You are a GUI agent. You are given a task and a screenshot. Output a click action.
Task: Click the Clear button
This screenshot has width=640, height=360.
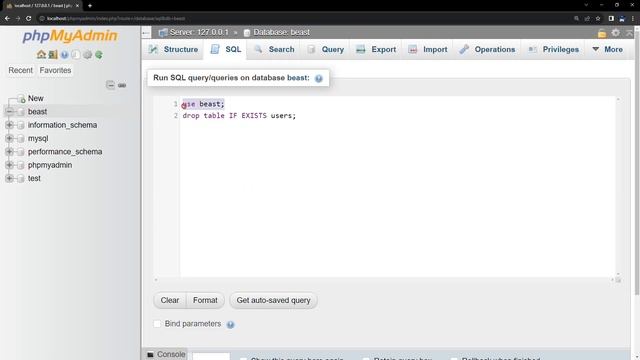coord(170,300)
